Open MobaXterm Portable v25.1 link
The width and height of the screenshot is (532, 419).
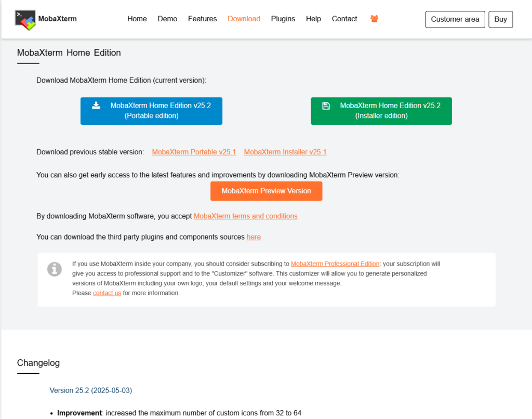pos(194,152)
